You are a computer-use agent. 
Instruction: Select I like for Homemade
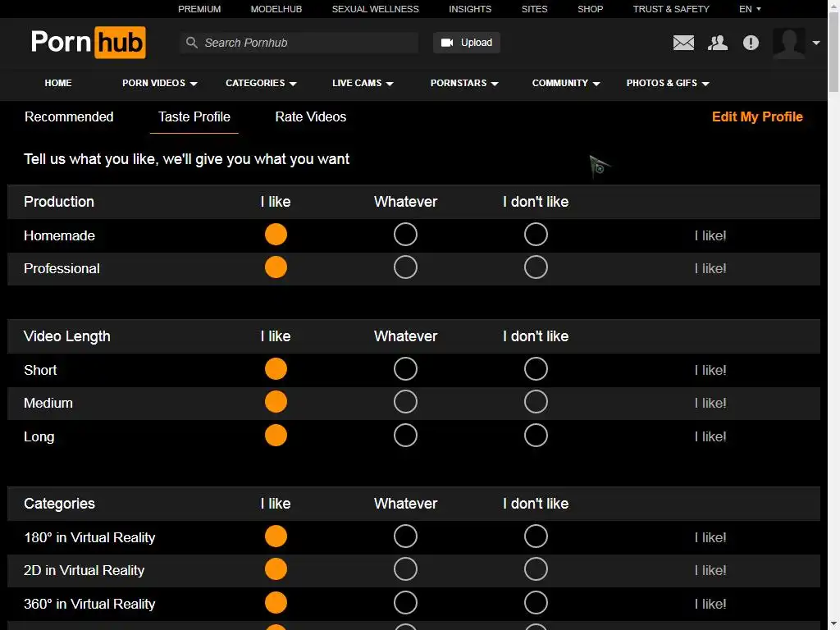click(x=276, y=235)
